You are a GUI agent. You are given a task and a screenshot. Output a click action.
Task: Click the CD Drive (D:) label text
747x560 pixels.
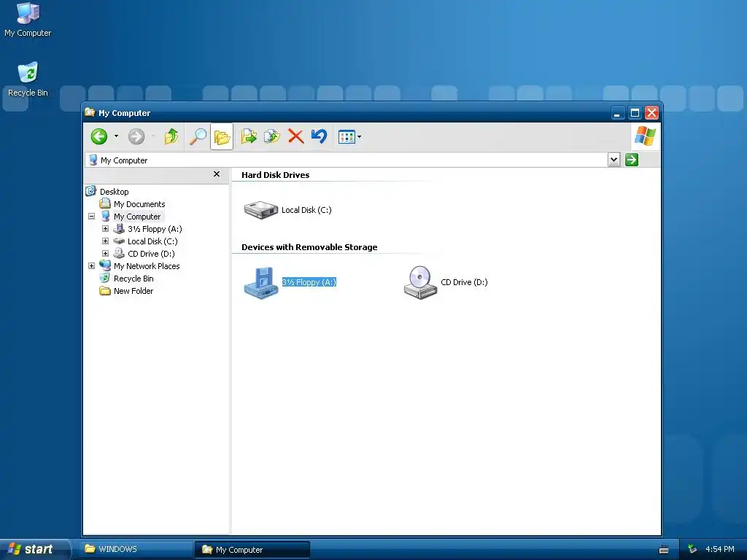(x=464, y=282)
